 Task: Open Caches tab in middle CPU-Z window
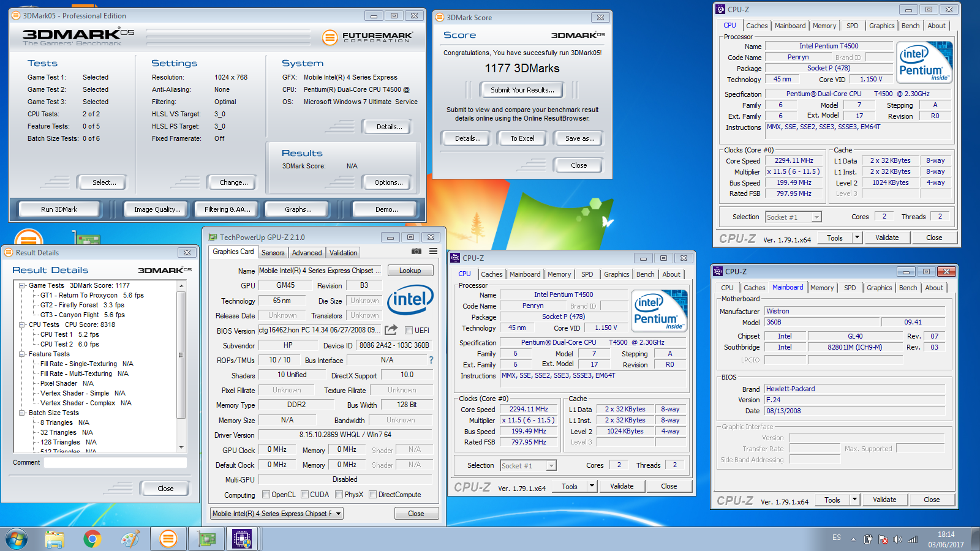point(491,274)
